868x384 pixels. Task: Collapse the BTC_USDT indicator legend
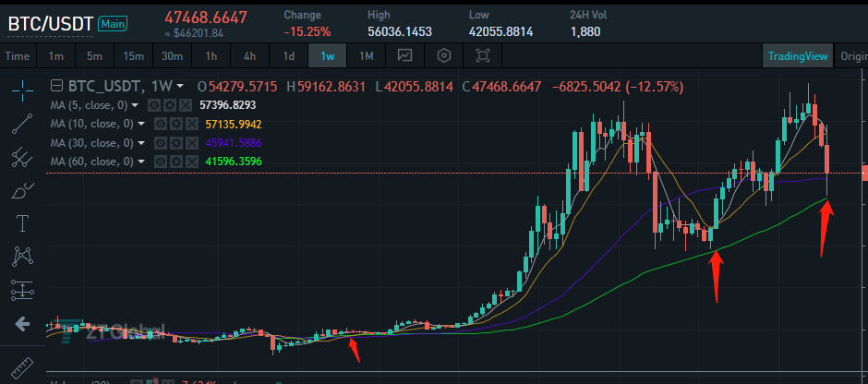[56, 86]
